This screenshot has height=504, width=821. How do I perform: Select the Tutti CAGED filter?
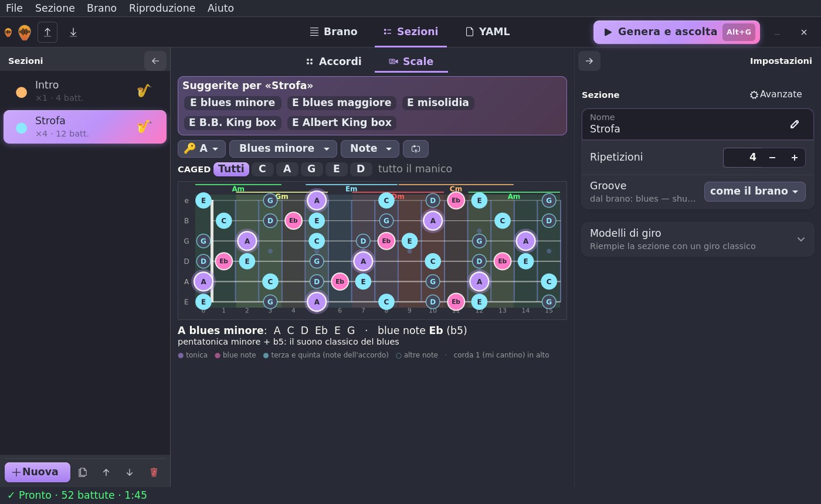(231, 169)
